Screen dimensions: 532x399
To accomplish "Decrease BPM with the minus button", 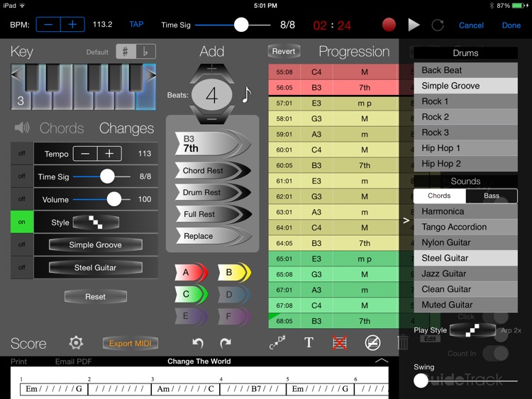I will pyautogui.click(x=48, y=24).
